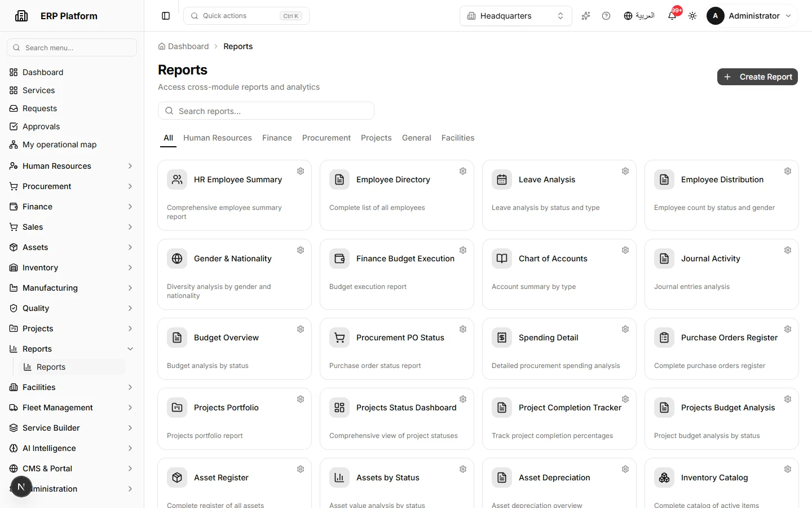Open settings gear on Employee Distribution card
The height and width of the screenshot is (508, 812).
(x=788, y=171)
